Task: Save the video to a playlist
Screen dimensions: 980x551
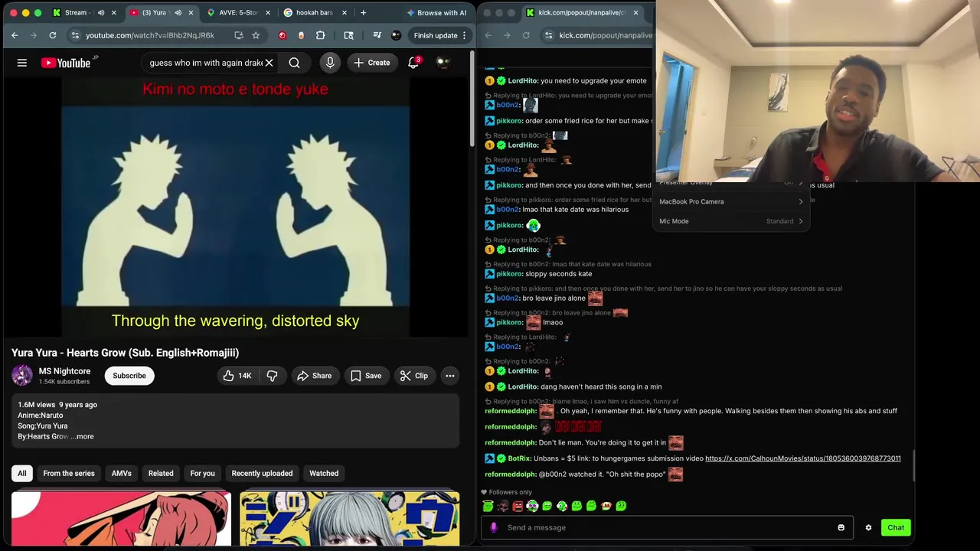Action: click(x=365, y=376)
